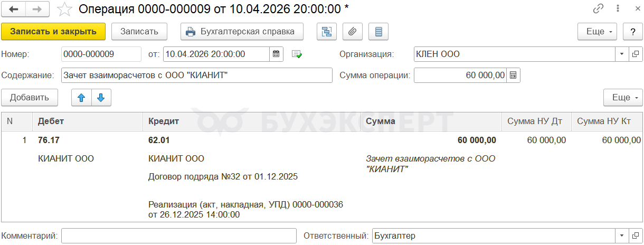This screenshot has height=245, width=644.
Task: Open calculator for Сумма операции field
Action: [514, 75]
